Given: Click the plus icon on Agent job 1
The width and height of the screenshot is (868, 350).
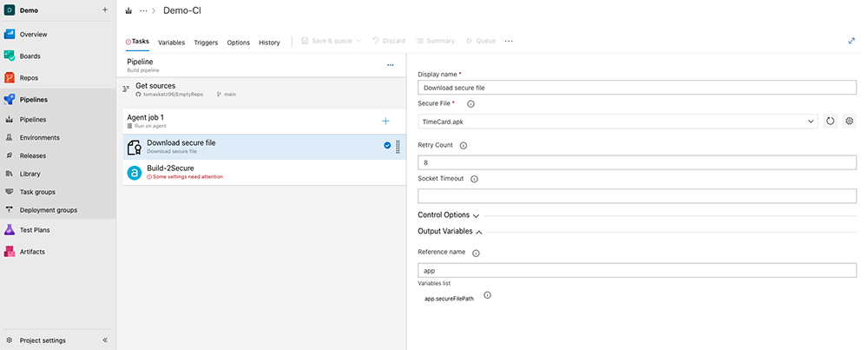Looking at the screenshot, I should (x=385, y=121).
